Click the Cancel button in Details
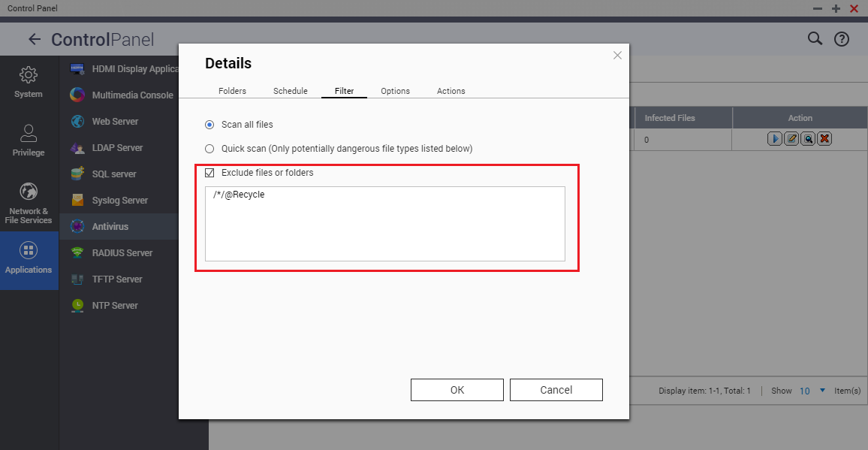 pyautogui.click(x=556, y=390)
